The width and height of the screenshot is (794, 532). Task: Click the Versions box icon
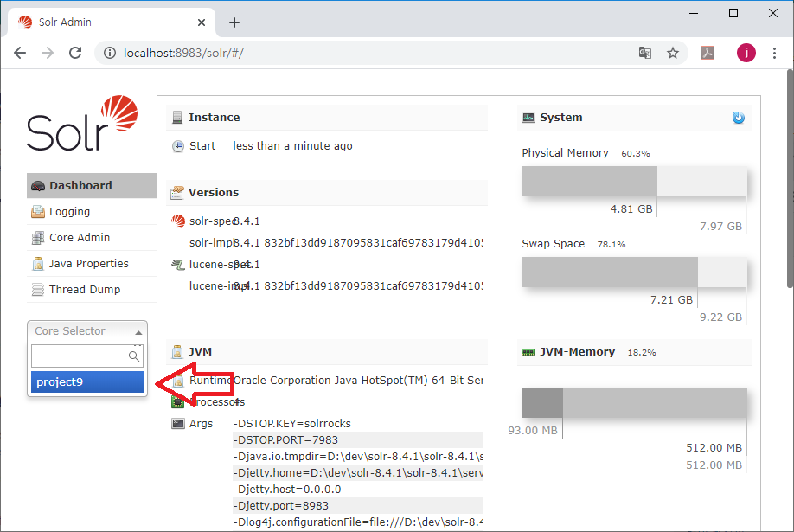pyautogui.click(x=177, y=193)
